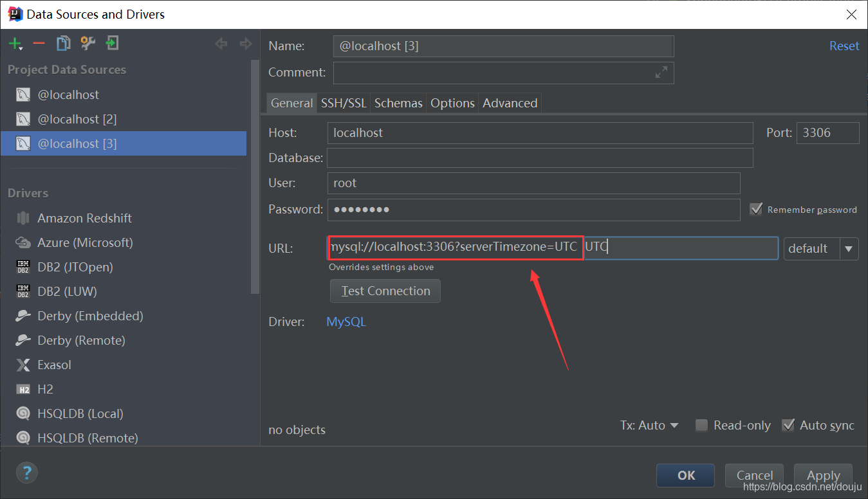Select the Amazon Redshift driver entry
Screen dimensions: 868x499
pyautogui.click(x=124, y=218)
